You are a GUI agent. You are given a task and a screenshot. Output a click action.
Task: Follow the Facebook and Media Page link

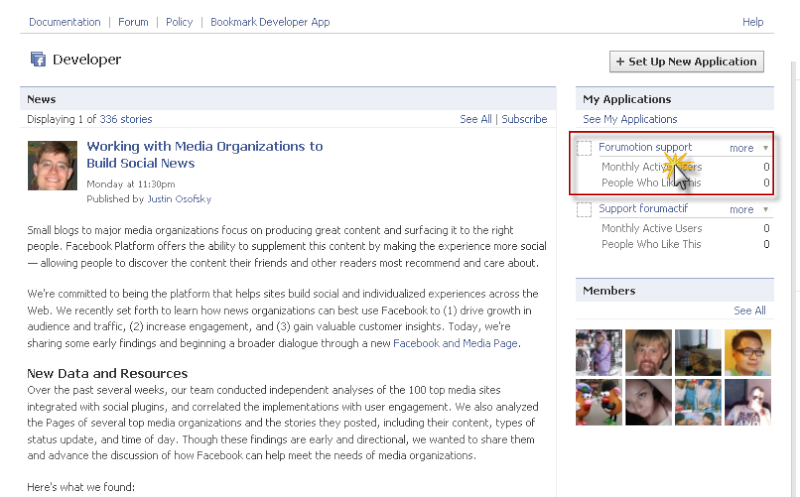[x=455, y=343]
